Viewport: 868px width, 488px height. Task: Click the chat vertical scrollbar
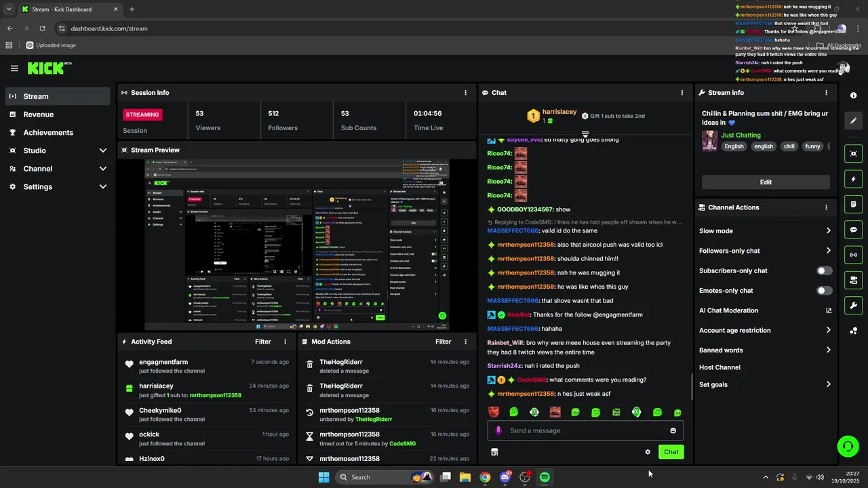pyautogui.click(x=692, y=386)
